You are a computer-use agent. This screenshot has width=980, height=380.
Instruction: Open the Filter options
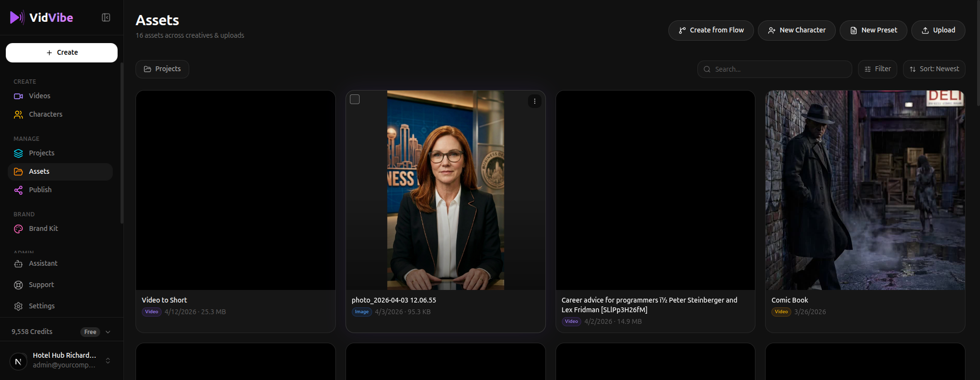pyautogui.click(x=877, y=69)
